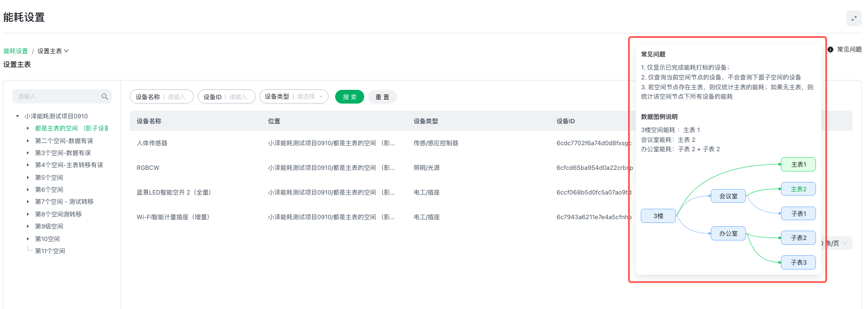Click the search magnifier icon in tree filter
The image size is (868, 309).
click(105, 96)
